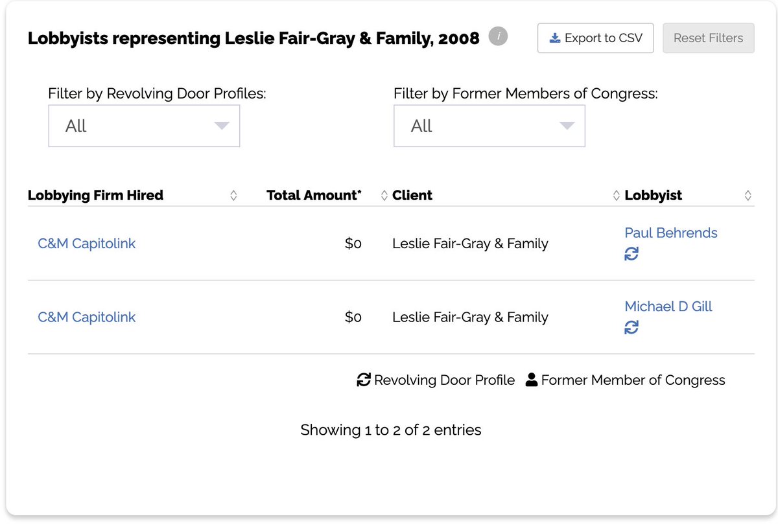Export the table to CSV

click(595, 38)
